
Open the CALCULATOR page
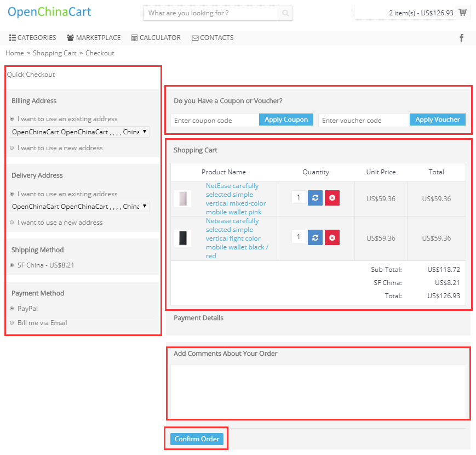click(x=156, y=38)
